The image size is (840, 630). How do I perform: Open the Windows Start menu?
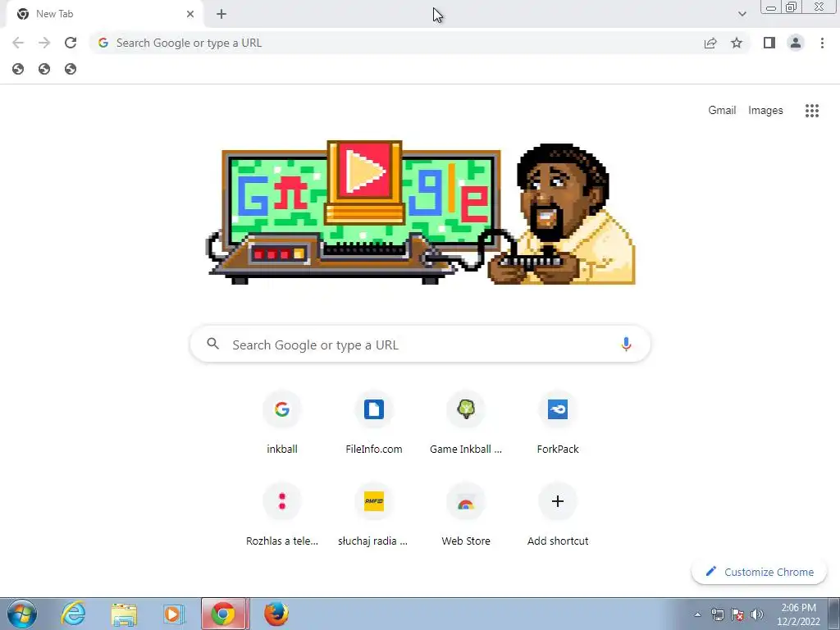point(22,614)
